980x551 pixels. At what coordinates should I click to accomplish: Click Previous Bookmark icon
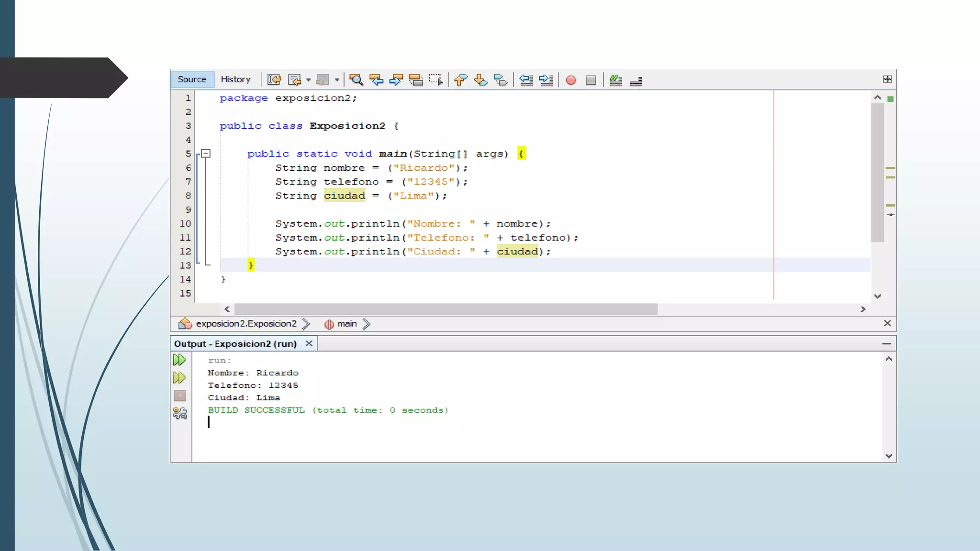point(460,80)
